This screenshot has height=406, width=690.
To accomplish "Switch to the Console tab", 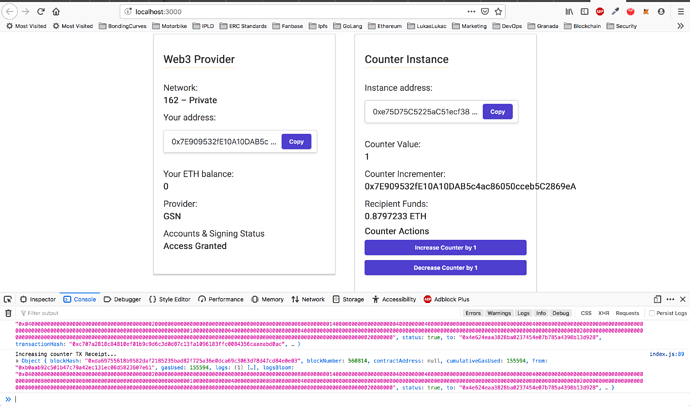I will click(80, 299).
